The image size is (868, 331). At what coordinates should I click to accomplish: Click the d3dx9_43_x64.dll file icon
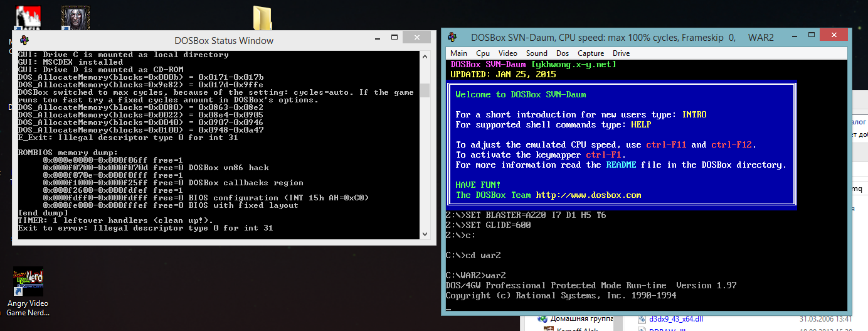642,318
